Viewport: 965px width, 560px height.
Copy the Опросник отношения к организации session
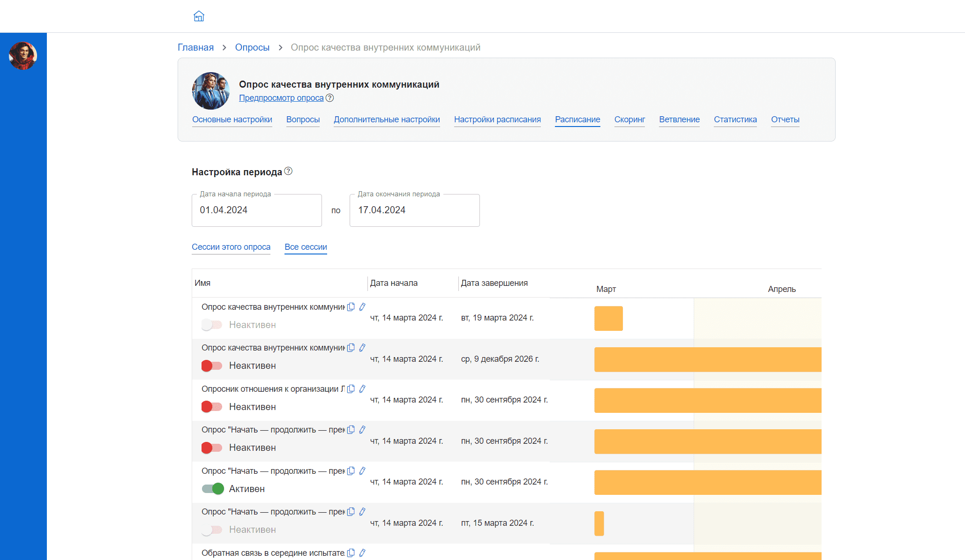351,389
